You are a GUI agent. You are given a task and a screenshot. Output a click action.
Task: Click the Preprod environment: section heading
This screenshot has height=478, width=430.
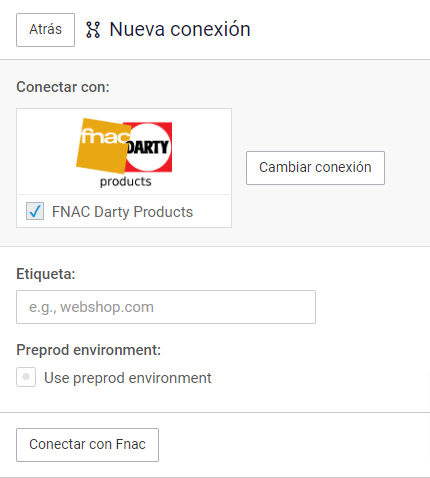click(89, 350)
